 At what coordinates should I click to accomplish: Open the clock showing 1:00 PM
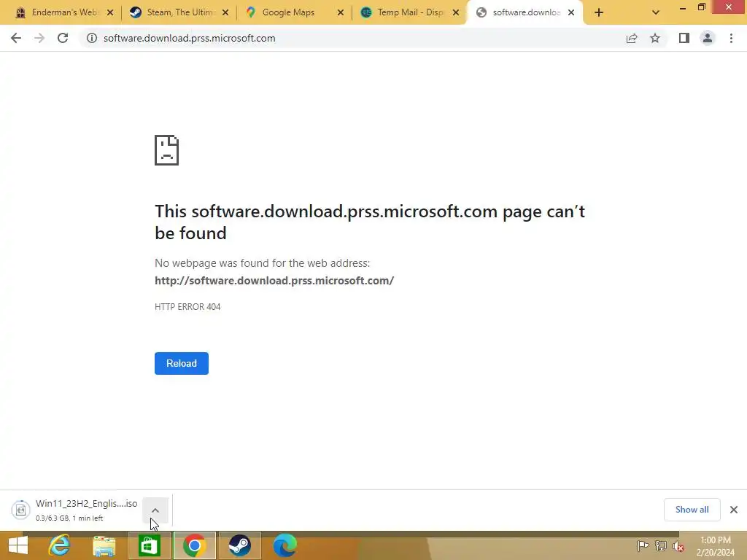[x=715, y=546]
